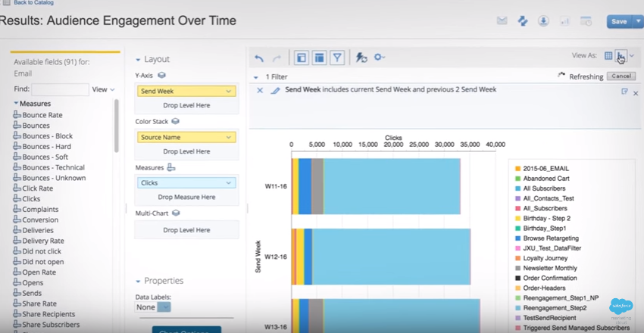
Task: Click the refresh arrows icon beside envelope
Action: pos(523,21)
